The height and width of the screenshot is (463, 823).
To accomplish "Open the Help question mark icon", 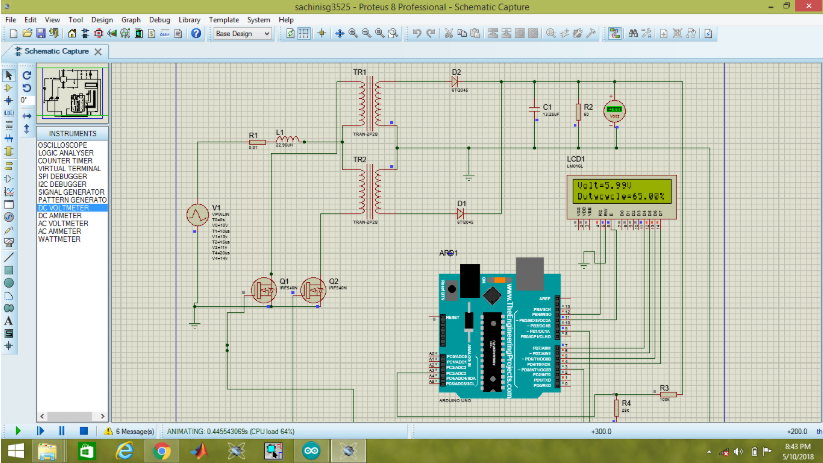I will 196,34.
